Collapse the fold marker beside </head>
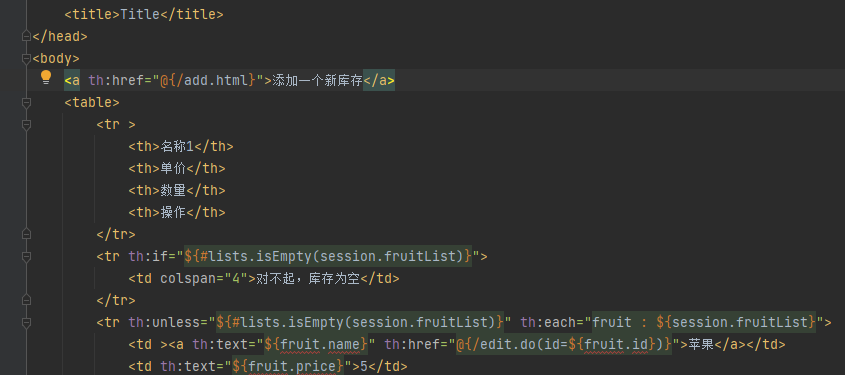This screenshot has width=845, height=375. [26, 36]
